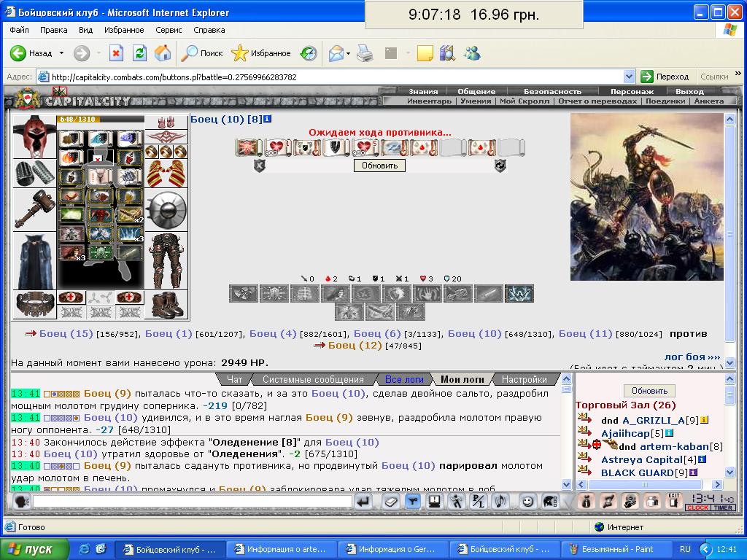Click the warrior battle illustration image
The width and height of the screenshot is (747, 560).
tap(647, 197)
